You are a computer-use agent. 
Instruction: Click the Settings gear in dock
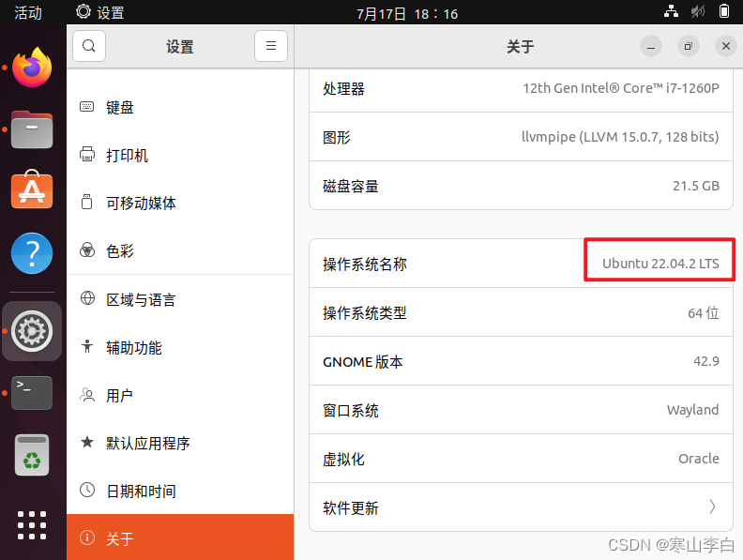coord(32,331)
